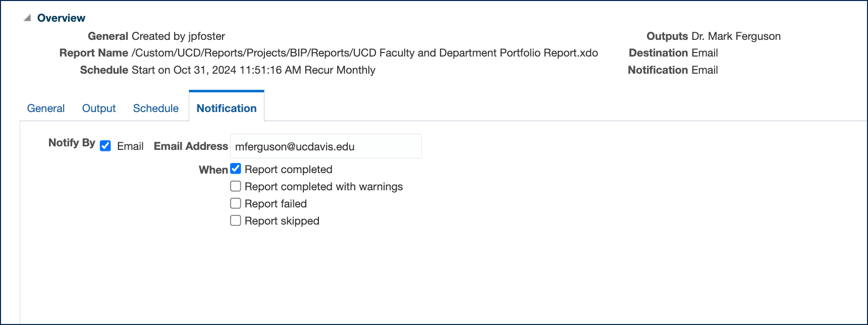Switch to the General tab
The image size is (868, 325).
[x=46, y=109]
